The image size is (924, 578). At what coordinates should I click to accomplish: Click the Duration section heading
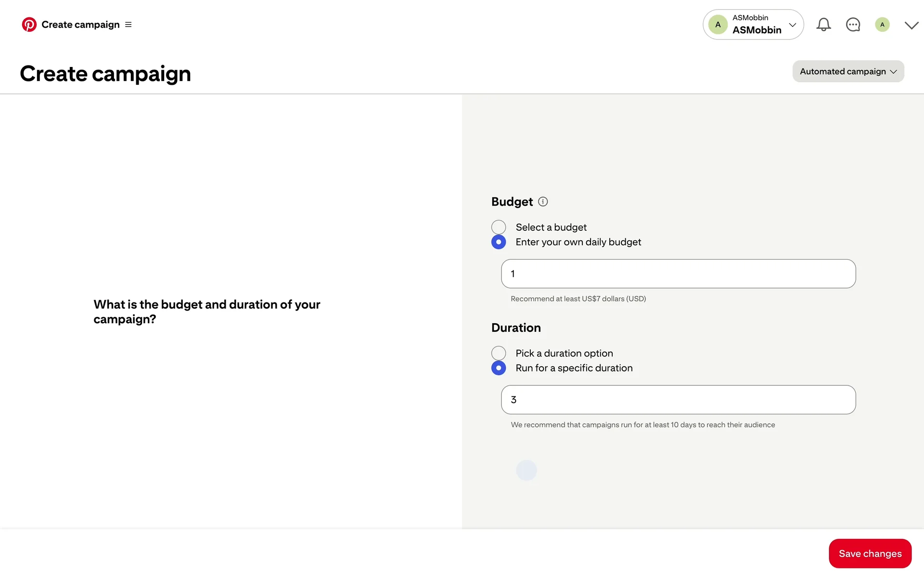click(x=516, y=328)
